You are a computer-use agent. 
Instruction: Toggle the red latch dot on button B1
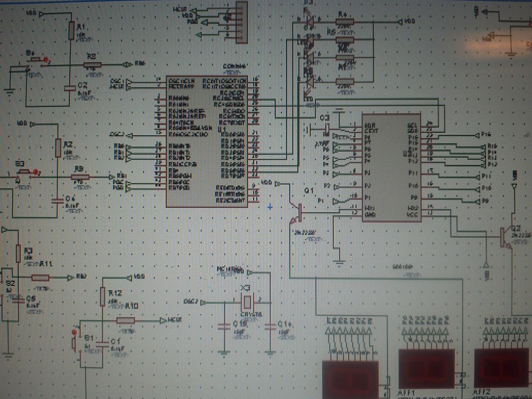coord(74,332)
